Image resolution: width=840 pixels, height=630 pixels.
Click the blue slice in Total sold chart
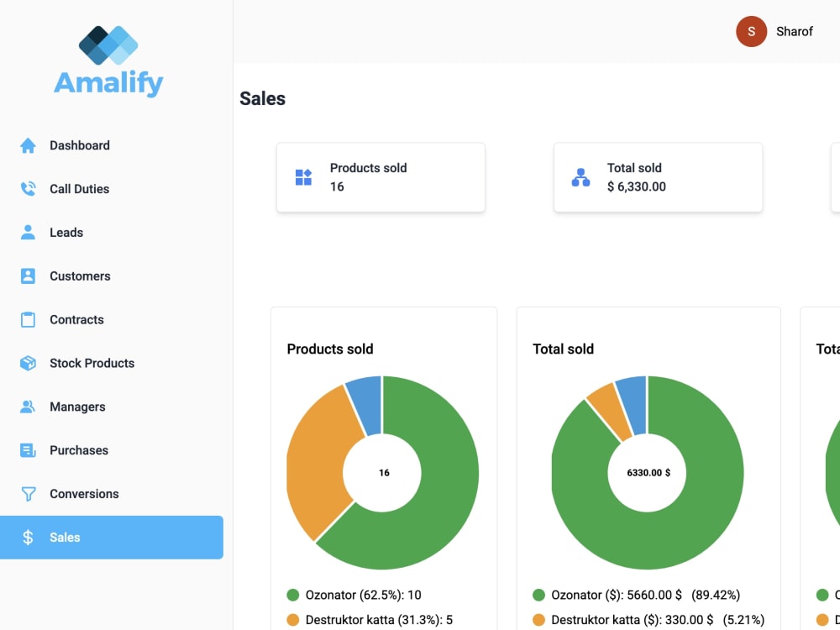[x=635, y=403]
